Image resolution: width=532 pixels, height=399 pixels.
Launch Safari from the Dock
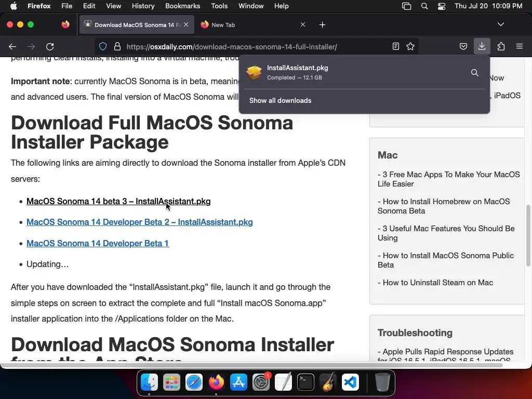point(194,382)
